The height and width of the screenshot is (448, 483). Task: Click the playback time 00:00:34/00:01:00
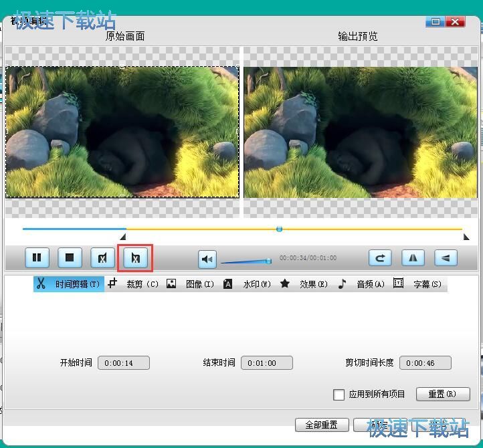308,257
